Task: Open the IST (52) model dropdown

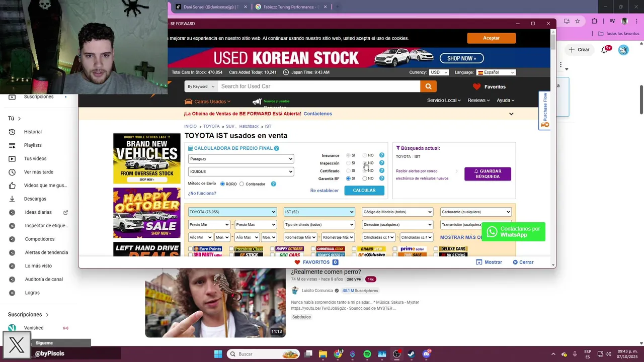Action: tap(319, 212)
